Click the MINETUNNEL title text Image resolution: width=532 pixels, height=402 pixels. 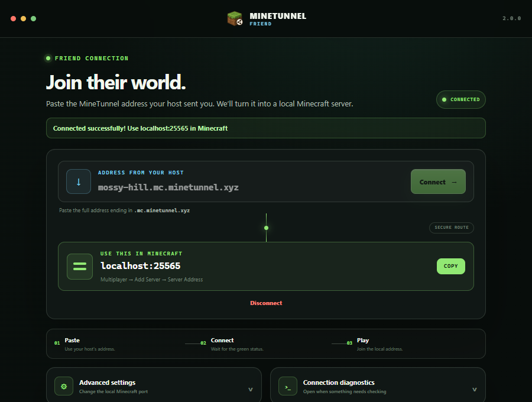pyautogui.click(x=278, y=16)
